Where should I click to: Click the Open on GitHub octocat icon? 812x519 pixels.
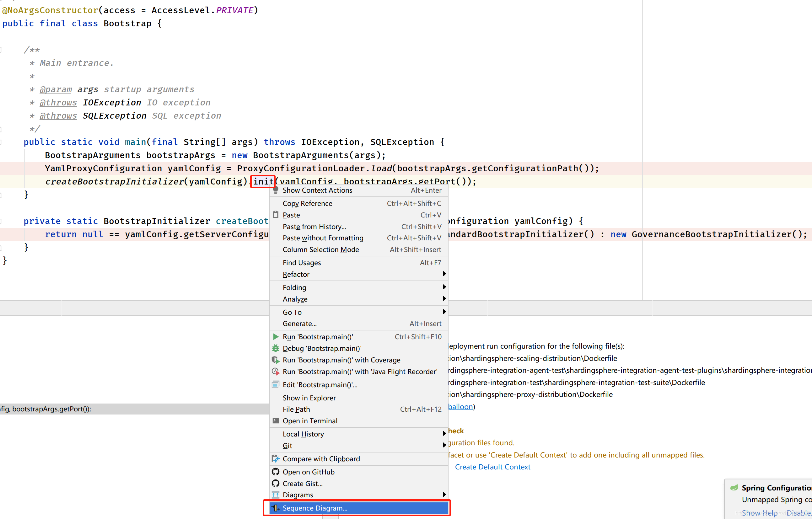[x=276, y=472]
